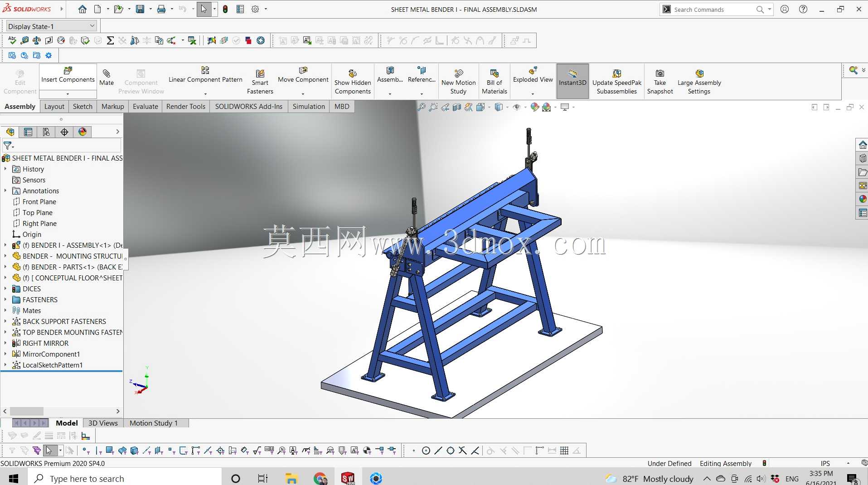Screen dimensions: 868x485
Task: Select LocalSketchPattern1 in tree
Action: click(53, 365)
